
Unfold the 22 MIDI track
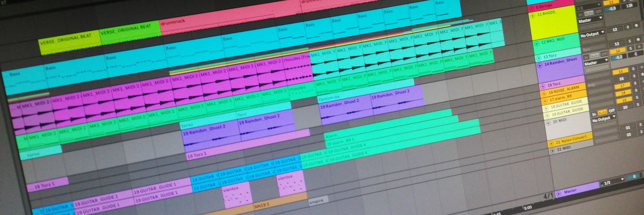pos(552,150)
